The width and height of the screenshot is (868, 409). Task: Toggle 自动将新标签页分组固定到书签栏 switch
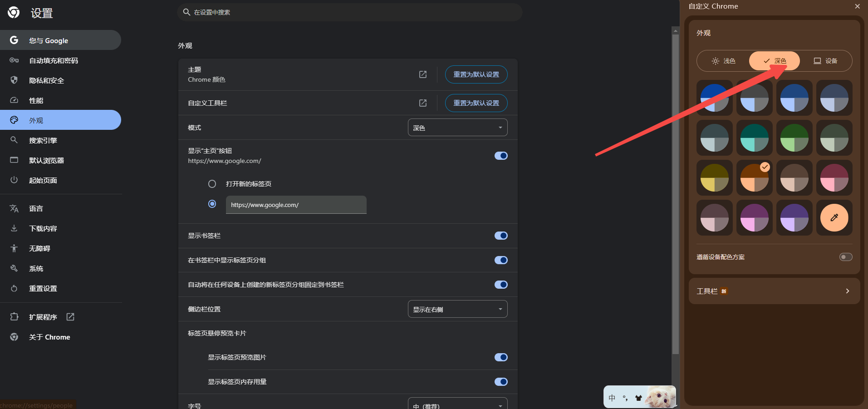coord(501,285)
